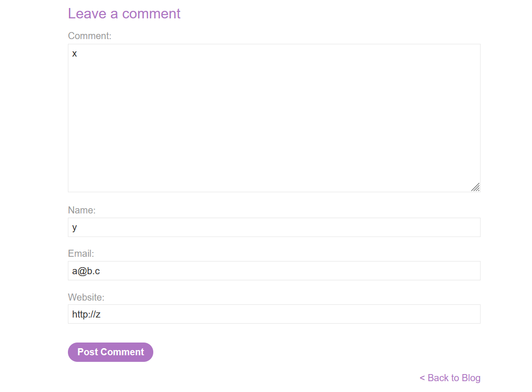Click the blank middle area of the comment textarea
Image resolution: width=532 pixels, height=392 pixels.
274,122
